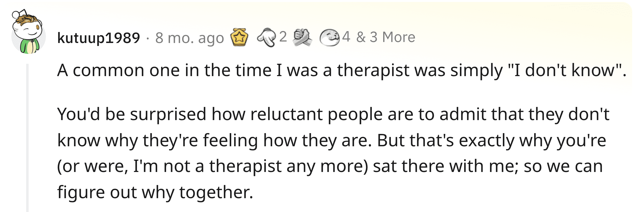Click the word 'More' in awards row
The width and height of the screenshot is (644, 212).
(399, 37)
